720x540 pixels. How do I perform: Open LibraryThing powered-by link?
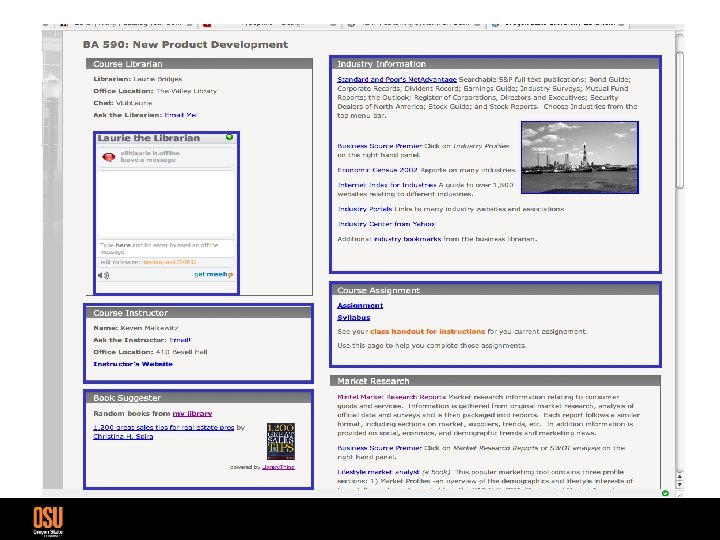pyautogui.click(x=278, y=467)
